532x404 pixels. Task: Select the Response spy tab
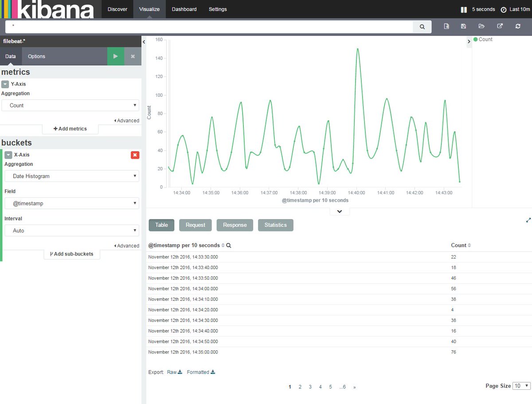235,225
